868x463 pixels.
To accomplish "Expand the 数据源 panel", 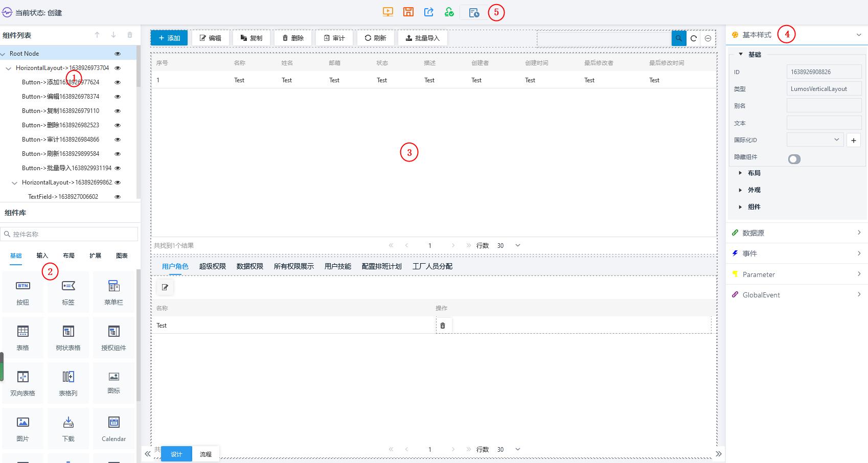I will coord(797,233).
